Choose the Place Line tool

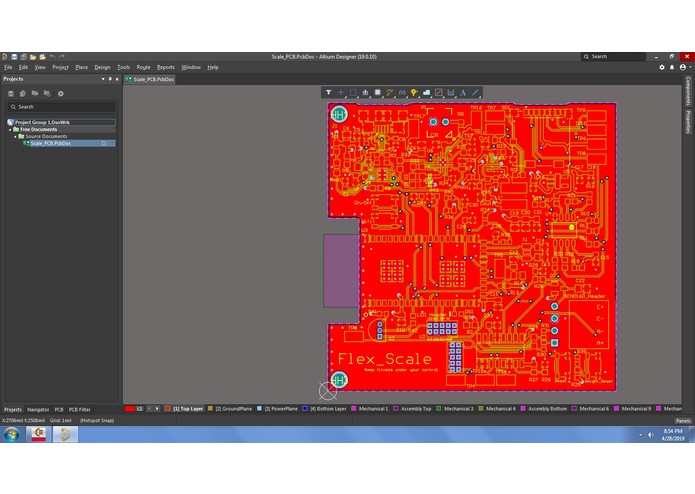click(475, 93)
